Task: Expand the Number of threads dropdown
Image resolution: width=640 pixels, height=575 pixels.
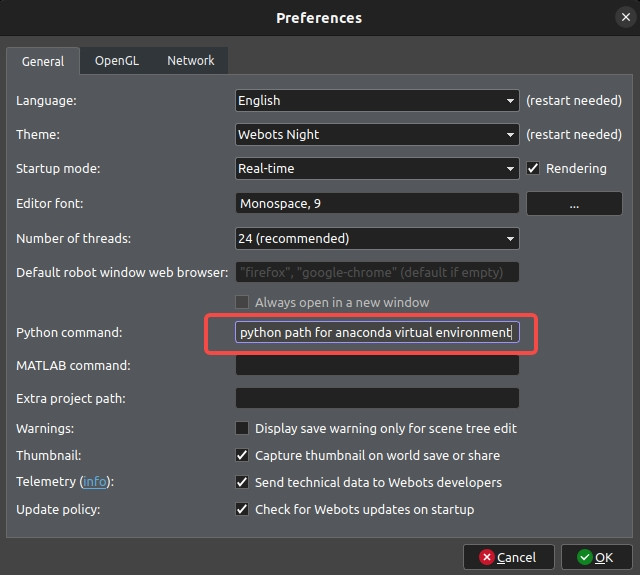Action: (377, 238)
